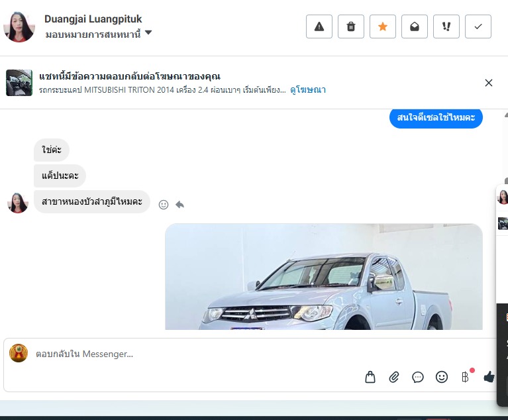Screen dimensions: 508x420
Task: Click the ad description text about Triton 2014
Action: coord(162,90)
